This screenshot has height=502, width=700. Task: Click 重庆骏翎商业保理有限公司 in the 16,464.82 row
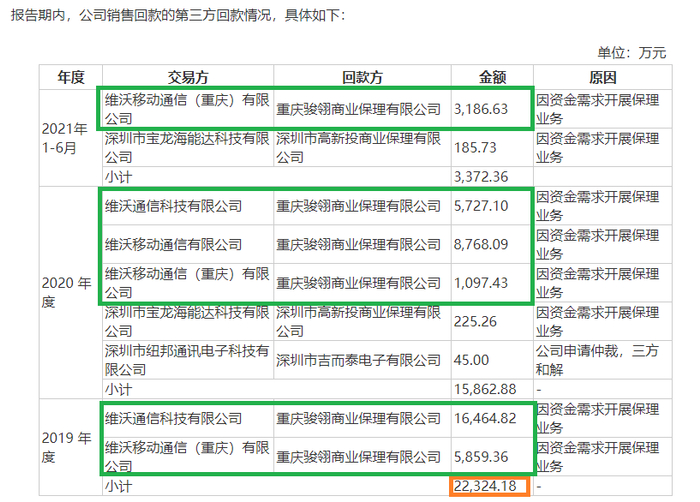358,418
